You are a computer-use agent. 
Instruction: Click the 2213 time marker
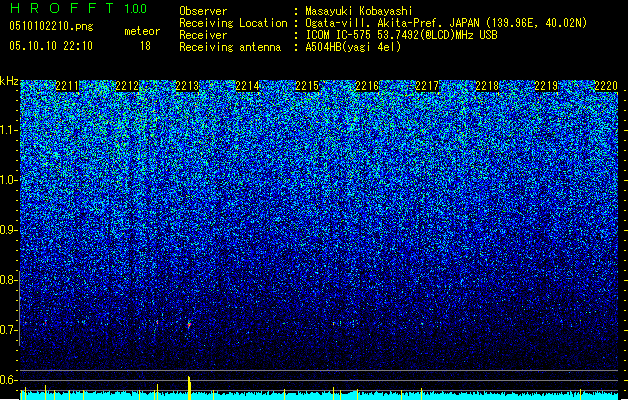pyautogui.click(x=187, y=86)
